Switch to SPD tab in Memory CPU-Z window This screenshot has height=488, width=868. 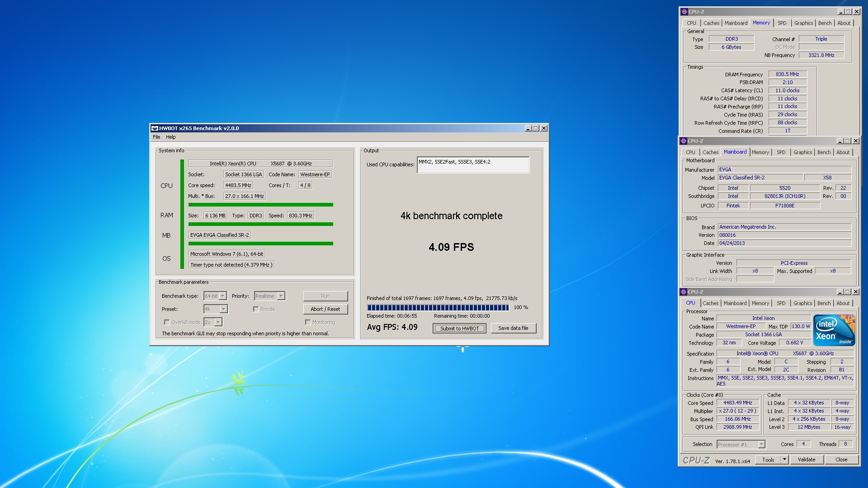point(782,23)
